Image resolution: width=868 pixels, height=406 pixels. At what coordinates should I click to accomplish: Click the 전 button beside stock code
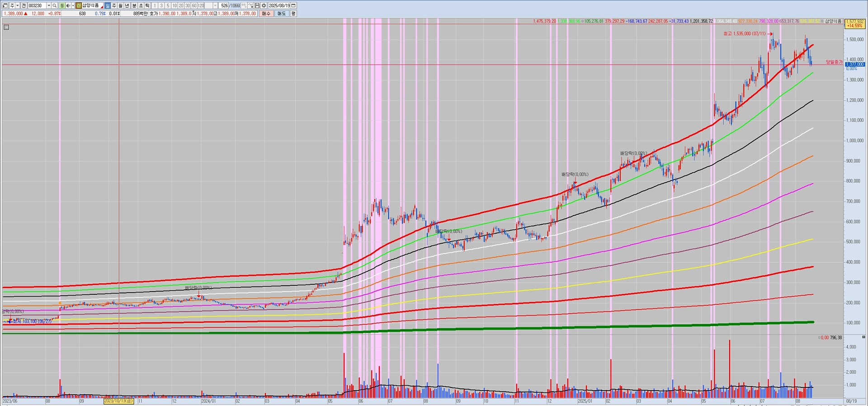pos(24,5)
